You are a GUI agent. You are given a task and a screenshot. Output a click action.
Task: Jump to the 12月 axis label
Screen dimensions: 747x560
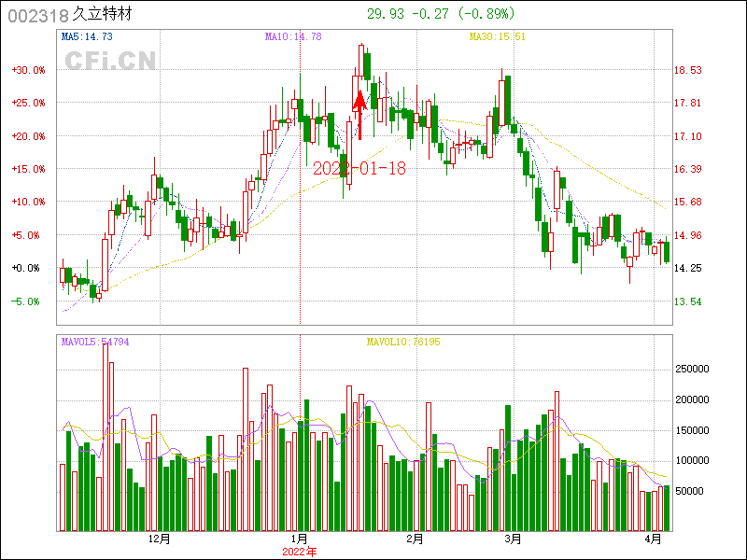tap(160, 539)
